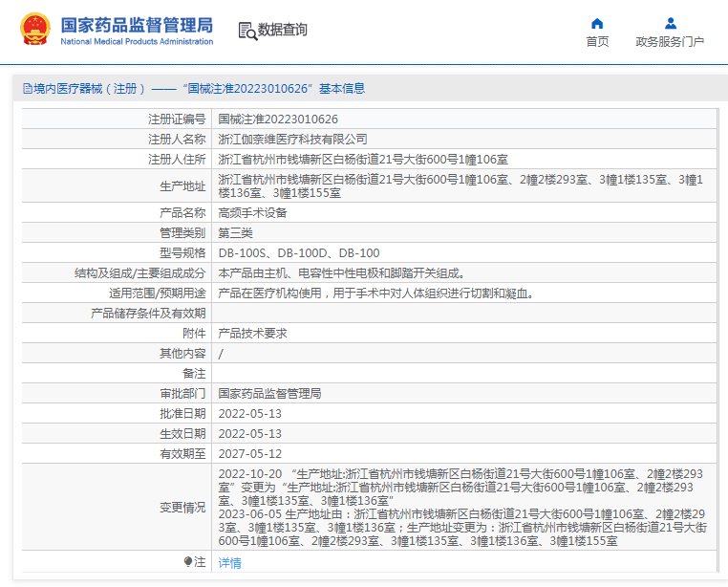Viewport: 728px width, 587px height.
Task: Click the 审批部门 value 国家药品监督管理局
Action: point(269,394)
